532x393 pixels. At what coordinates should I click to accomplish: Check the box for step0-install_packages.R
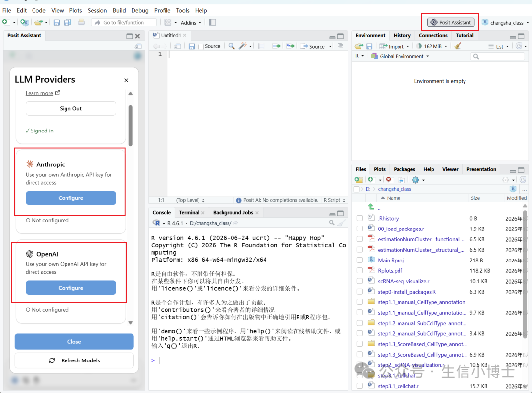360,292
